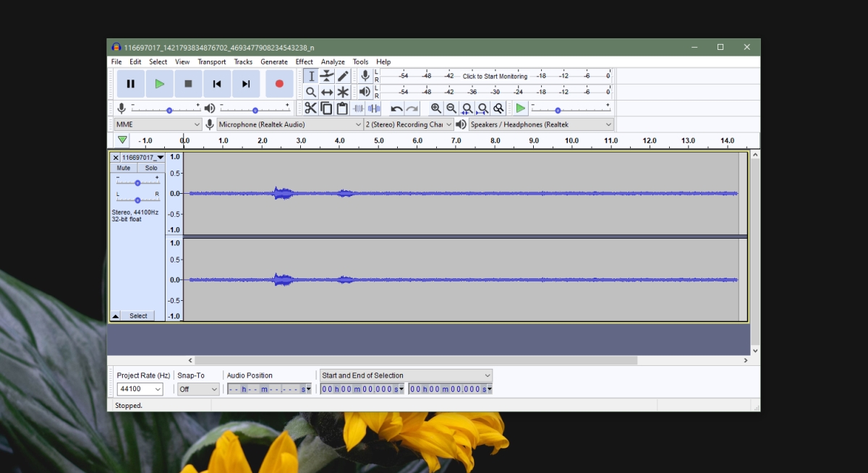
Task: Click the Audio Position time field
Action: [x=269, y=389]
